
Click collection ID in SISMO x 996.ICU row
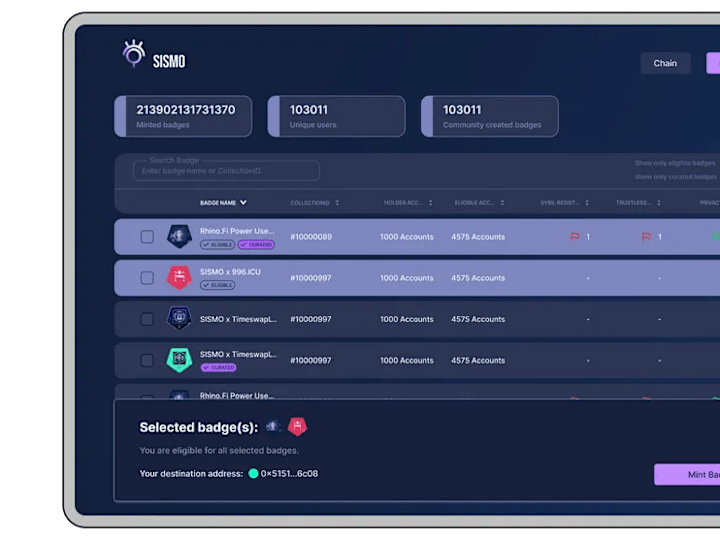pos(310,278)
